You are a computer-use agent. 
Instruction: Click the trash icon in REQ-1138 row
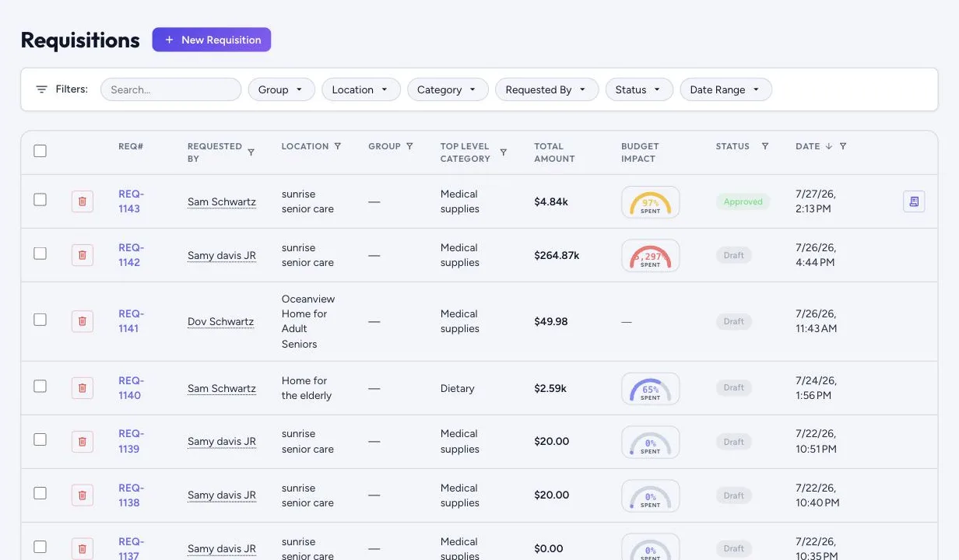pos(83,495)
